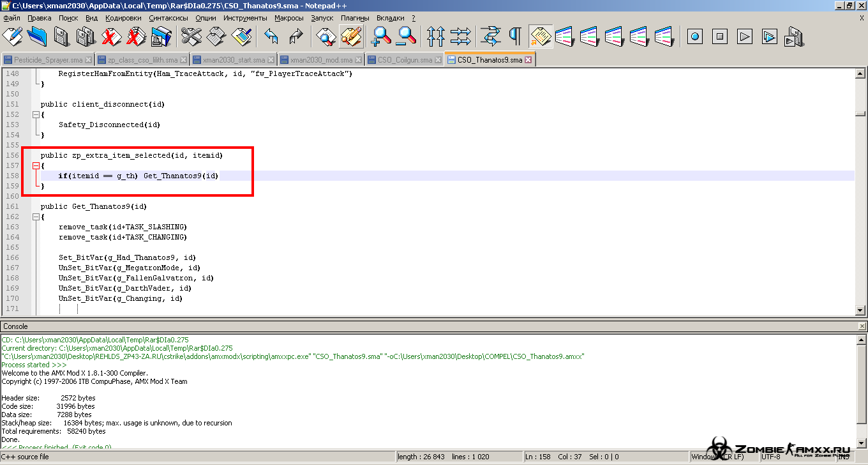This screenshot has width=868, height=465.
Task: Toggle synchronized vertical scrolling
Action: click(x=436, y=36)
